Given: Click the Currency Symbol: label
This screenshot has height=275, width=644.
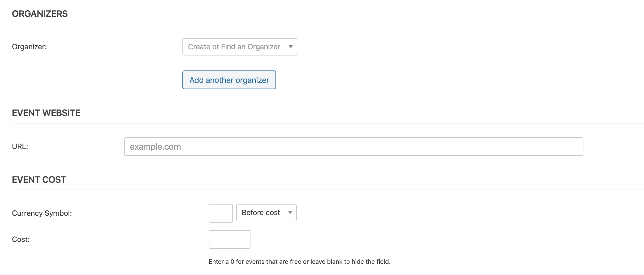Looking at the screenshot, I should [x=42, y=213].
